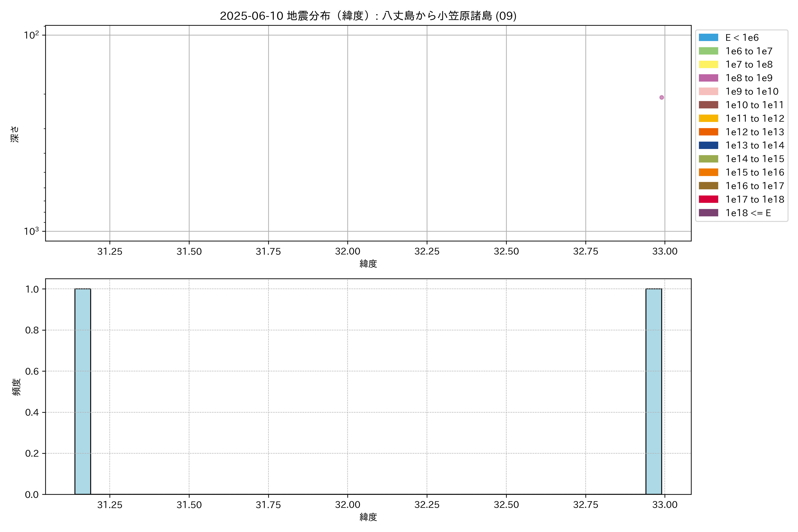Click the upper plot's 緯度 x-axis label
Viewport: 798px width, 532px height.
[x=368, y=264]
